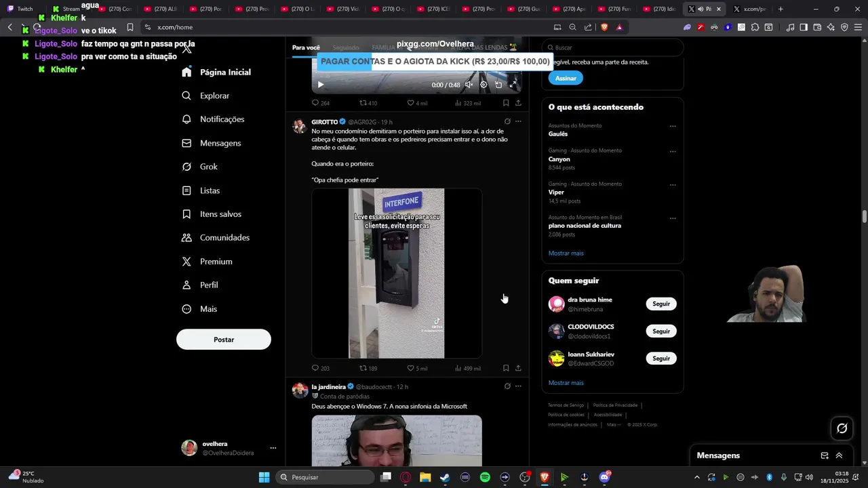The width and height of the screenshot is (868, 488).
Task: Click the Buscar search field
Action: 612,47
